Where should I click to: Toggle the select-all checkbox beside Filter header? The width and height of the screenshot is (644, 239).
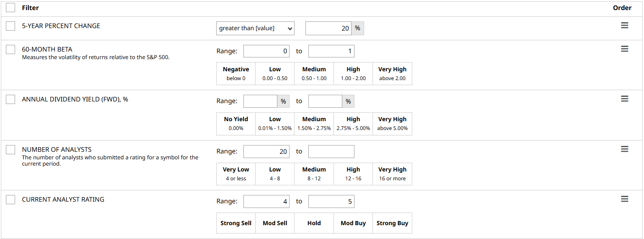[10, 8]
